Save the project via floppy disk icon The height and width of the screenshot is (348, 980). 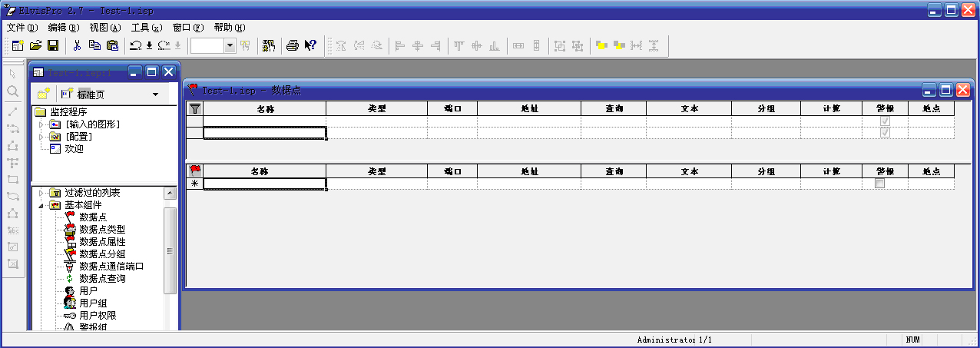coord(53,46)
